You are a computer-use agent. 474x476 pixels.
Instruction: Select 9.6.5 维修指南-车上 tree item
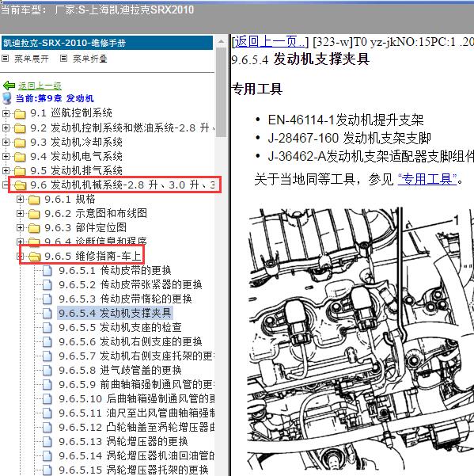coord(93,256)
